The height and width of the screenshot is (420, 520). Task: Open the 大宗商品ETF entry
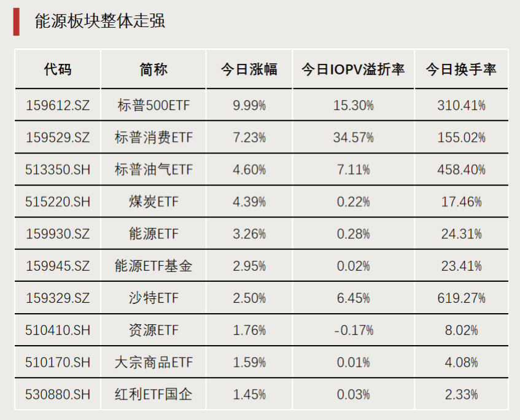pyautogui.click(x=153, y=362)
